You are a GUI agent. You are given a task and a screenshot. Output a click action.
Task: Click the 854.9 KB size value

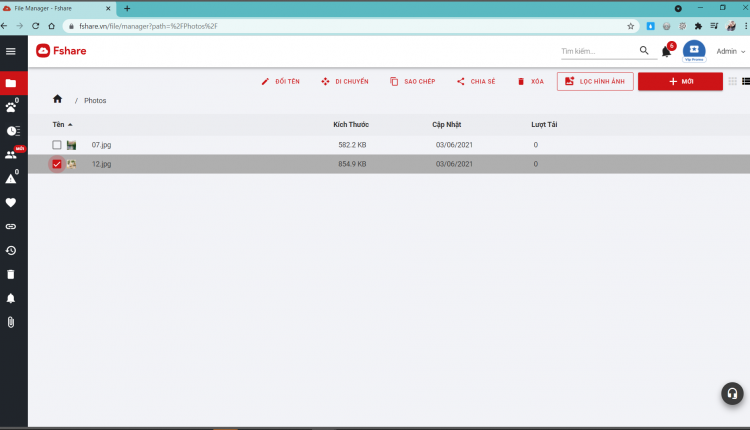(x=353, y=164)
